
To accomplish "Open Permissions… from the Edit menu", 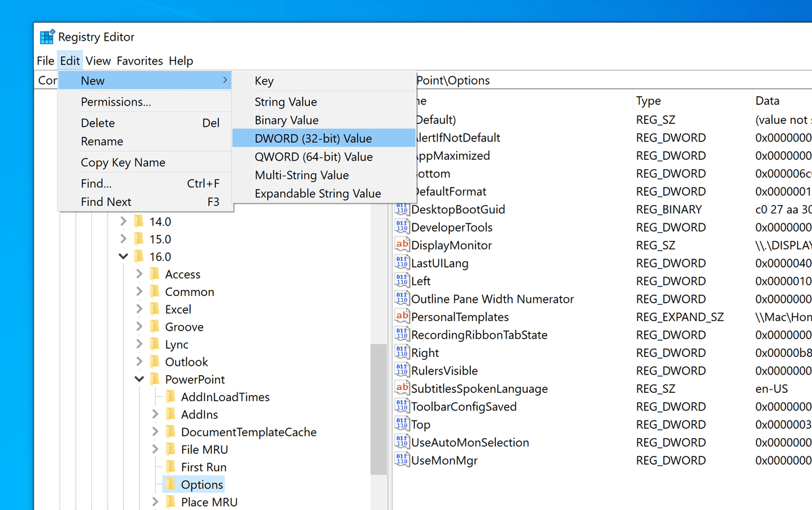I will point(116,102).
